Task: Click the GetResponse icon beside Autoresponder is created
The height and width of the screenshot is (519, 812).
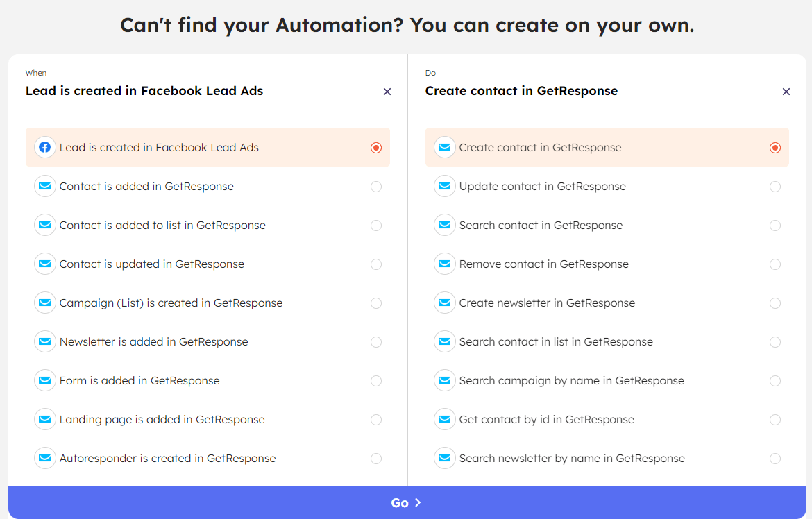Action: coord(44,458)
